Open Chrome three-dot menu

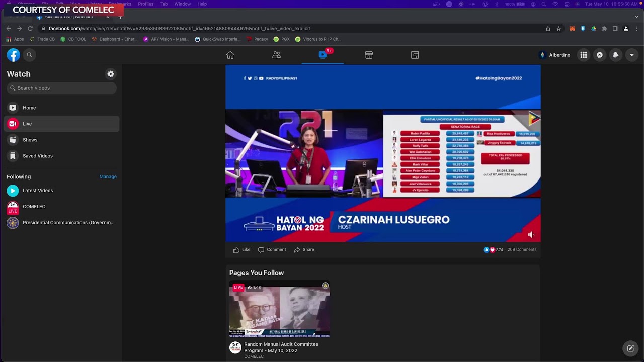[637, 29]
